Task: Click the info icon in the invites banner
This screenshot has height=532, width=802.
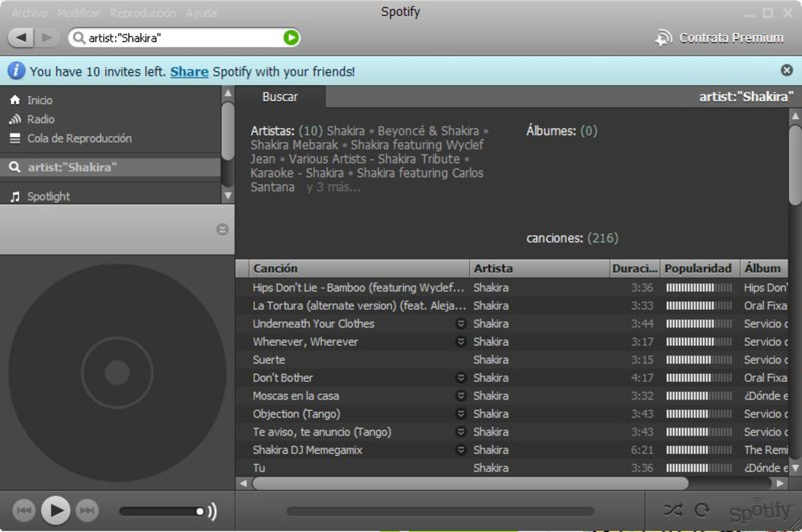Action: pyautogui.click(x=15, y=70)
